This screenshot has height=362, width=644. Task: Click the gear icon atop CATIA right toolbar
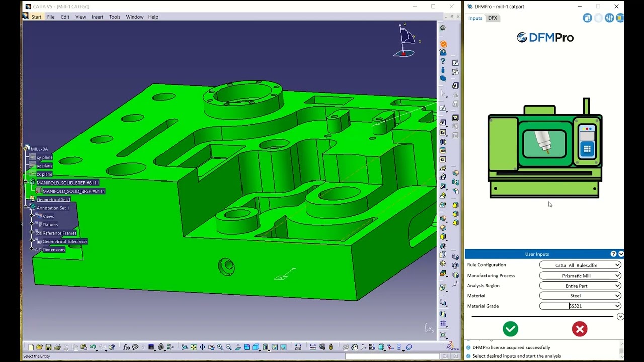443,28
